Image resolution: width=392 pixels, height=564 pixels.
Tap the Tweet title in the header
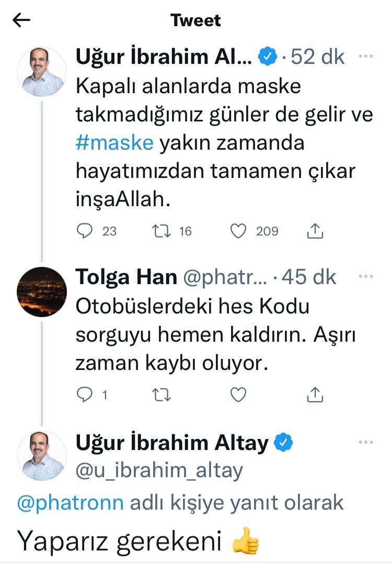(x=195, y=20)
